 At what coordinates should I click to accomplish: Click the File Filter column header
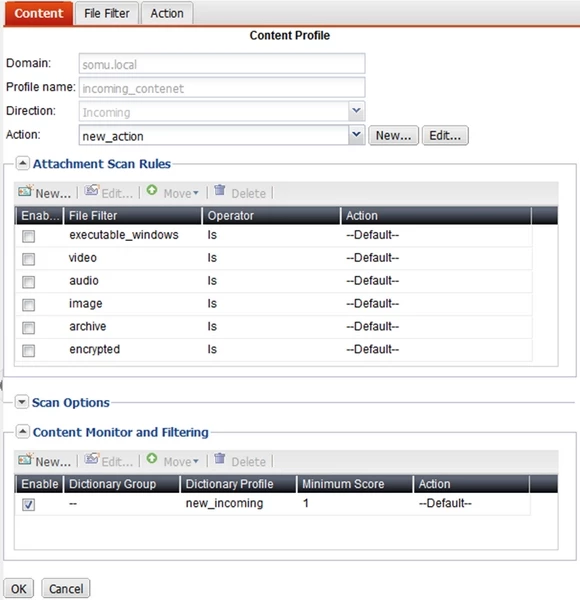pyautogui.click(x=133, y=215)
